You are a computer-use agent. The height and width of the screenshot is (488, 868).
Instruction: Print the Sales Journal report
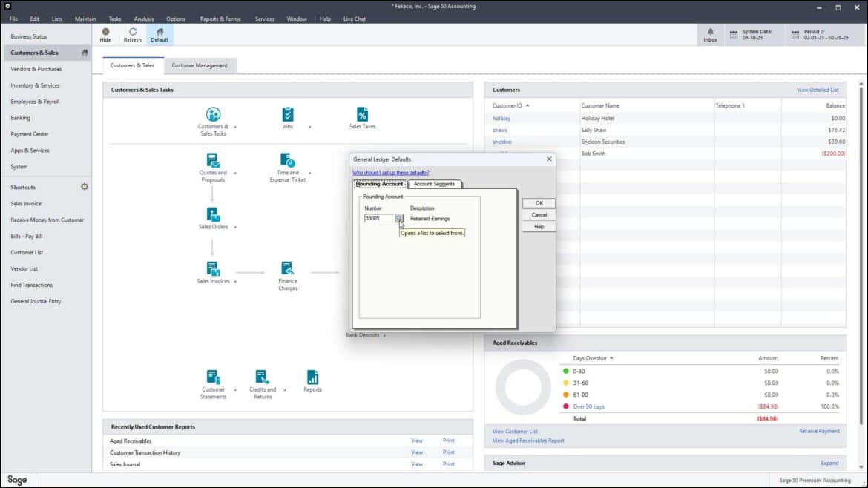click(x=448, y=464)
